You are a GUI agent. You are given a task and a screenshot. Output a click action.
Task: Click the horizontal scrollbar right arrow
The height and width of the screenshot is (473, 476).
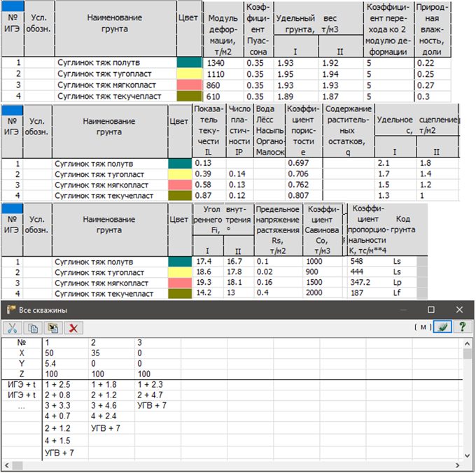(458, 465)
